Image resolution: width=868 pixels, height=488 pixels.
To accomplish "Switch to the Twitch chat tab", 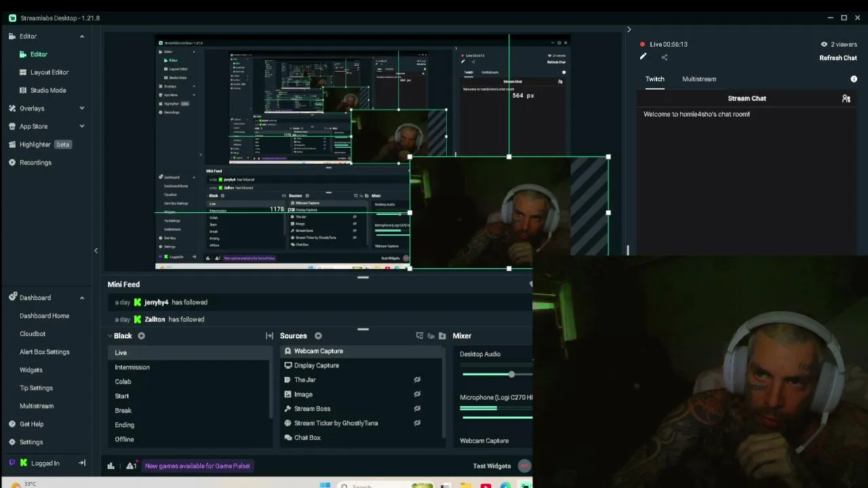I will (x=654, y=79).
